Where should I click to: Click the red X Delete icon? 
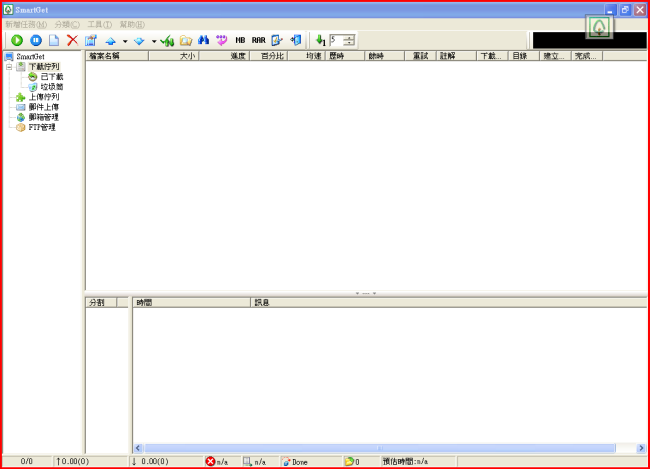tap(72, 40)
